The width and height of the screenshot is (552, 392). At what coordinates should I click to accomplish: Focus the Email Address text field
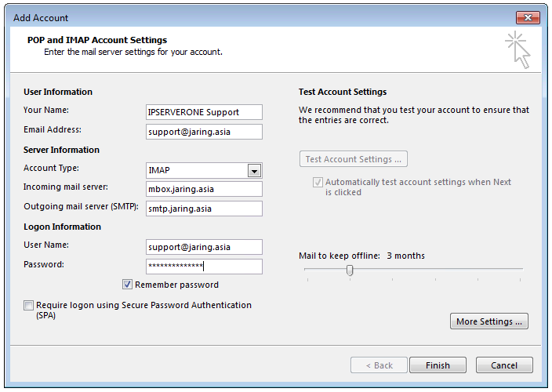tap(204, 132)
